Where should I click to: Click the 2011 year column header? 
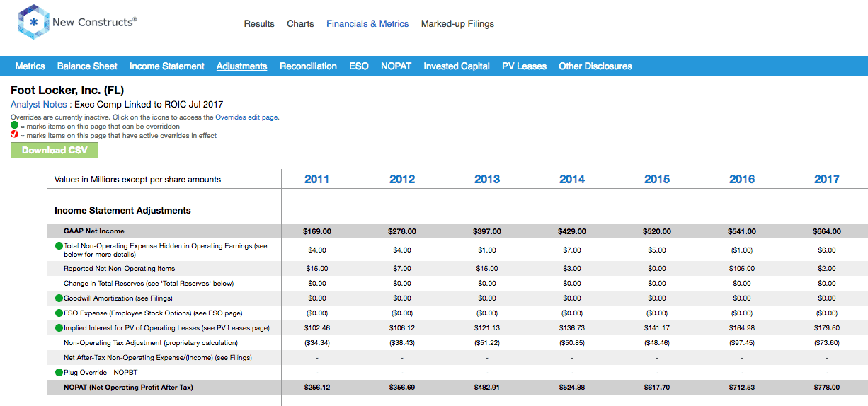(316, 180)
